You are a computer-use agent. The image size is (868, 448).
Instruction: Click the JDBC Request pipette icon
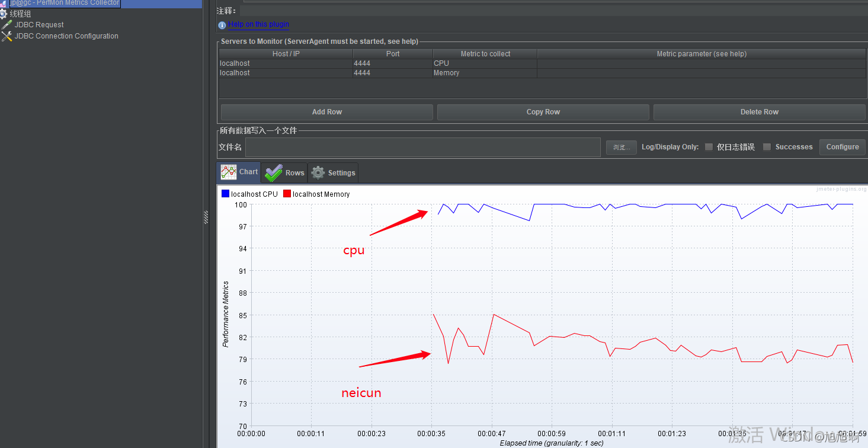tap(7, 25)
